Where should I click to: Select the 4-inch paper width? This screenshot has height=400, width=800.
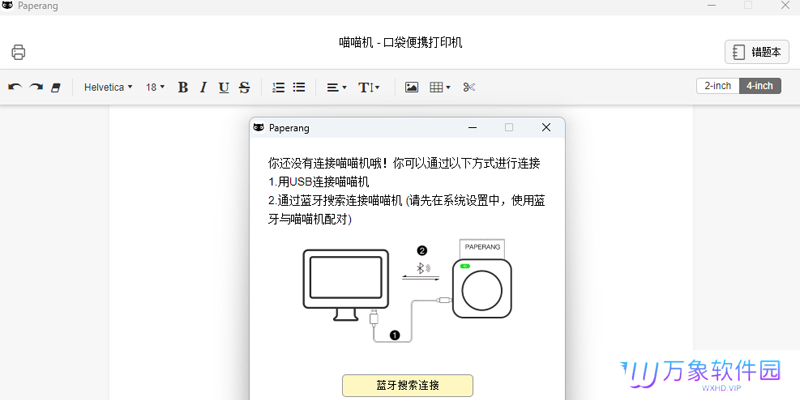(760, 86)
